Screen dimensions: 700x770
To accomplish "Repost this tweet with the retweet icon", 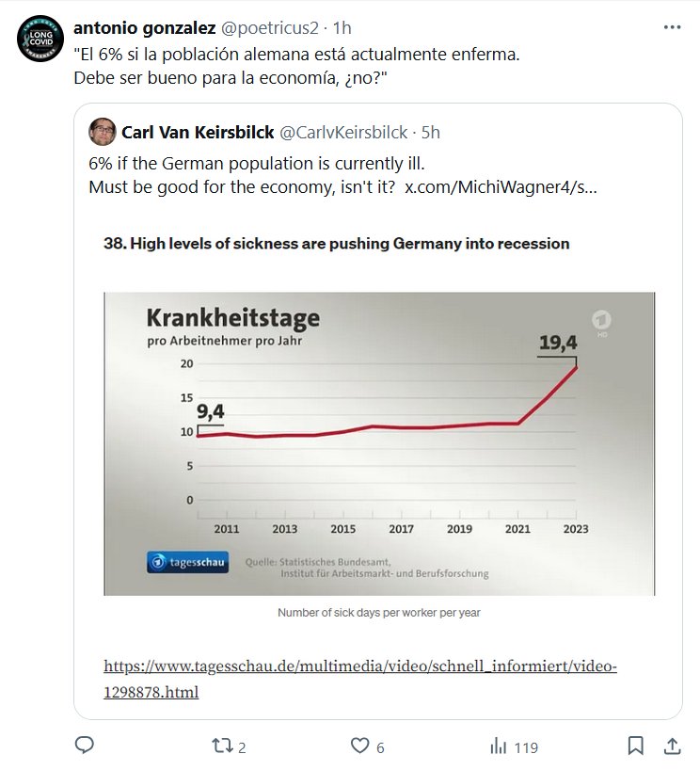I will pyautogui.click(x=222, y=746).
